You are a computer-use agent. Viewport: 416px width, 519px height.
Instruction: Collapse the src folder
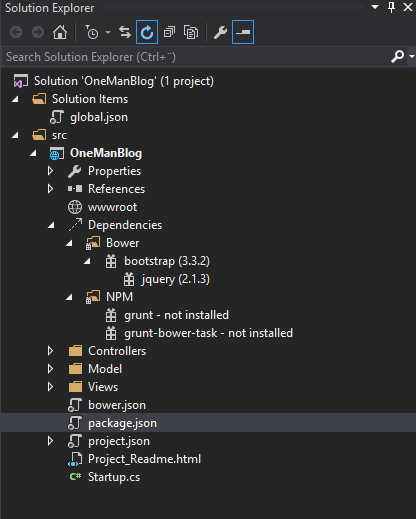click(15, 135)
